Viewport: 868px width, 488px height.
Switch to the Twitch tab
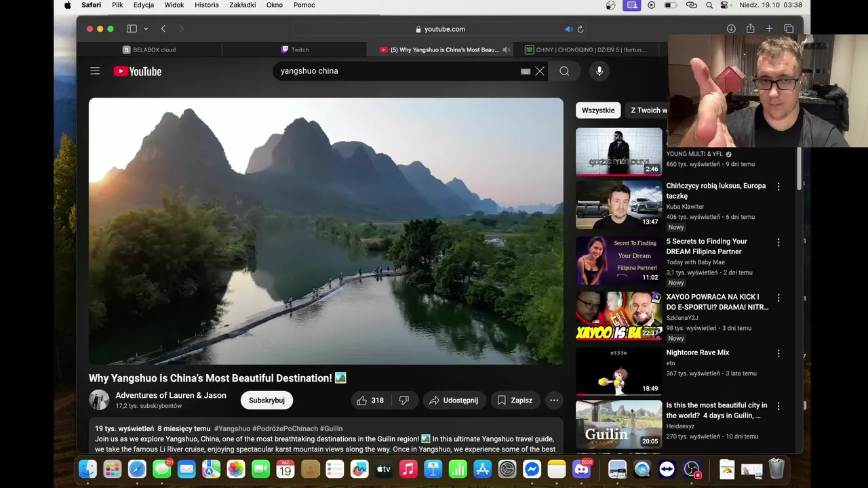(295, 49)
